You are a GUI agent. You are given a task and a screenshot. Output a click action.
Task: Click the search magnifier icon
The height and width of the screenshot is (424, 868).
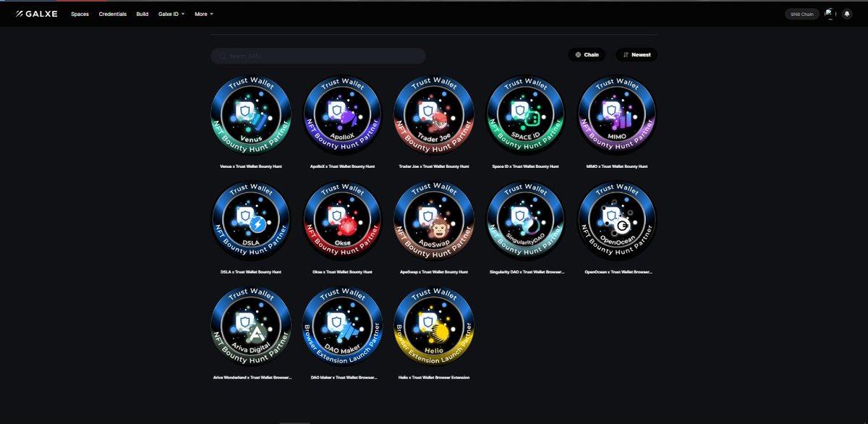[x=222, y=56]
